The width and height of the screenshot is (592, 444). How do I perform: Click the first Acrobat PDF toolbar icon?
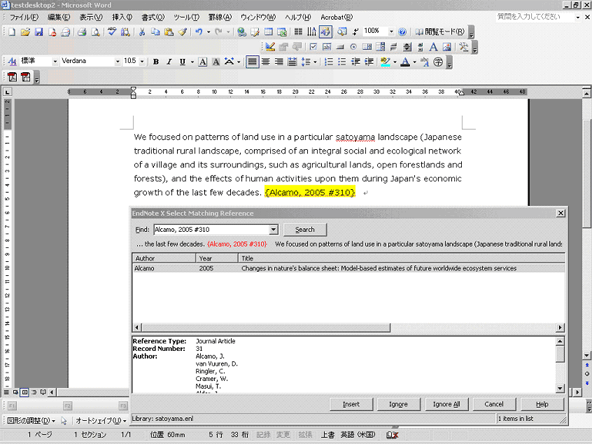point(12,77)
